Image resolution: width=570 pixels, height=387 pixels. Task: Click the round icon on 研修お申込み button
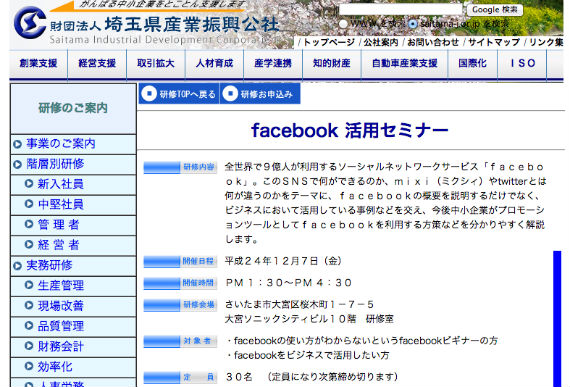point(230,93)
